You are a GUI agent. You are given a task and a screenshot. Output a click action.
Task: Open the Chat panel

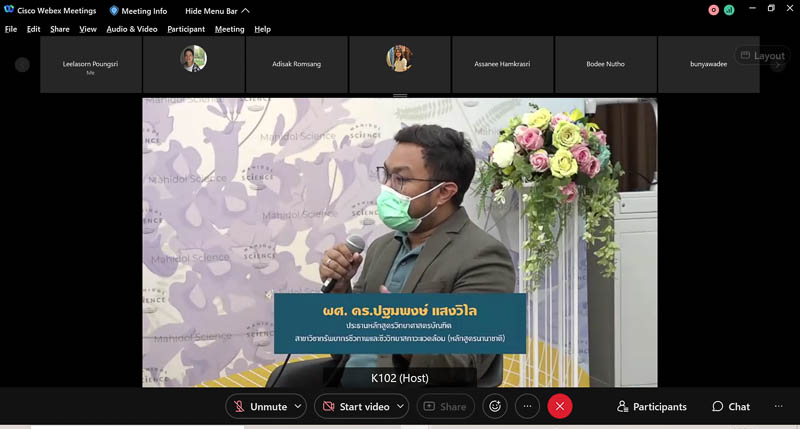coord(731,407)
